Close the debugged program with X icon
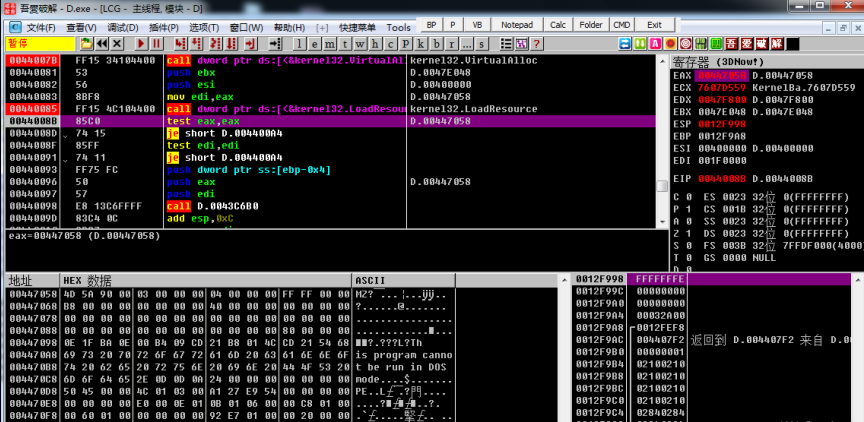This screenshot has height=422, width=864. 117,44
